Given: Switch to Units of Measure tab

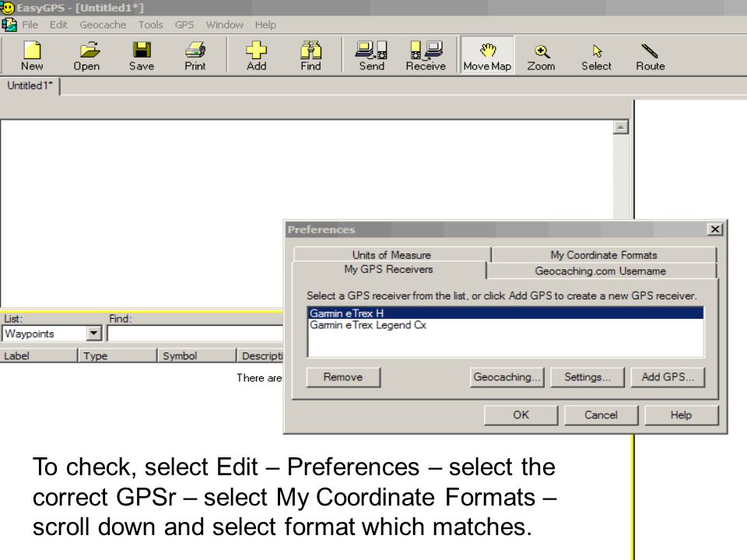Looking at the screenshot, I should (x=391, y=255).
